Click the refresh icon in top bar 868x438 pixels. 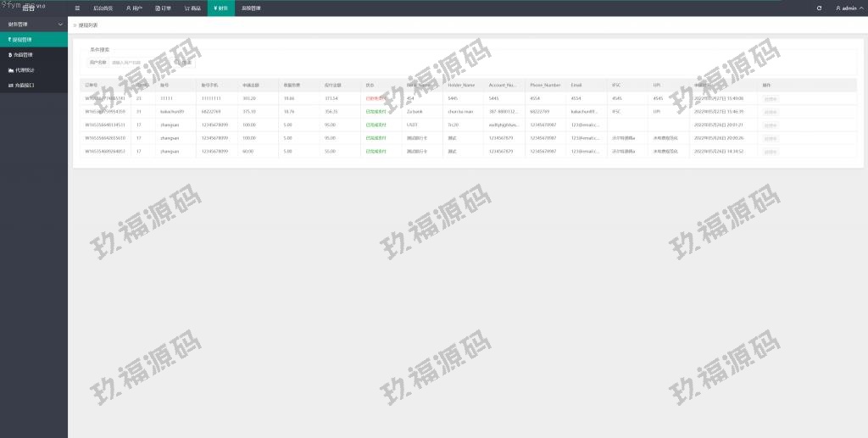tap(819, 8)
